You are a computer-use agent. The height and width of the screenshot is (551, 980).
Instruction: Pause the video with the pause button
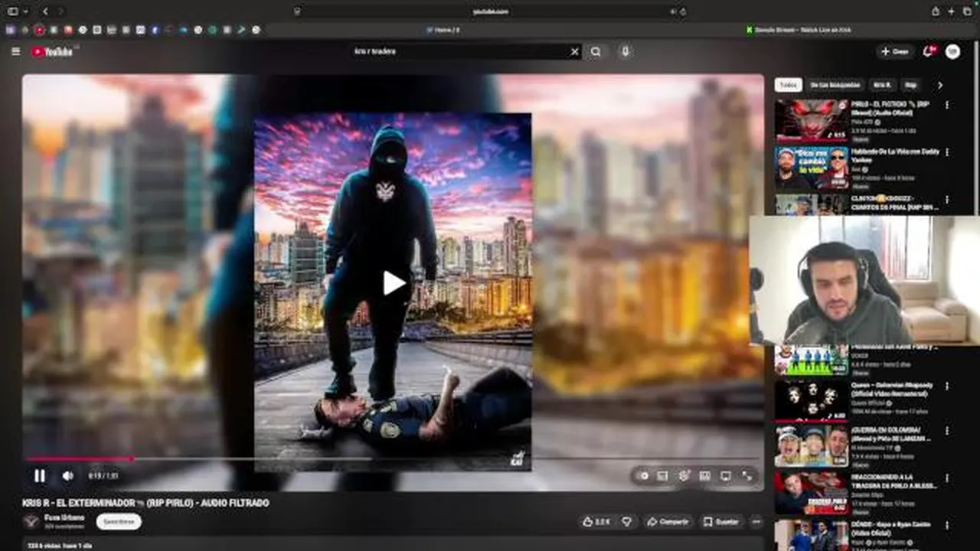pos(39,475)
